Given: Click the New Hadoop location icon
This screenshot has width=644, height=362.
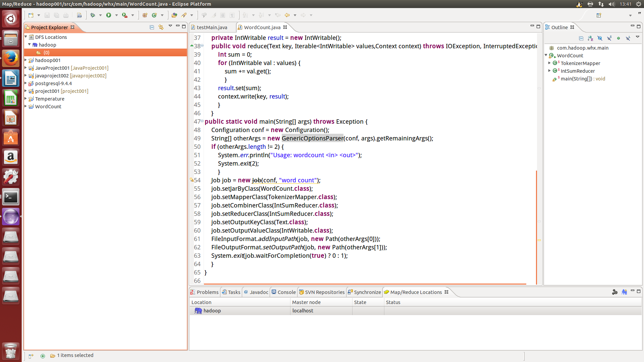Looking at the screenshot, I should click(x=624, y=292).
